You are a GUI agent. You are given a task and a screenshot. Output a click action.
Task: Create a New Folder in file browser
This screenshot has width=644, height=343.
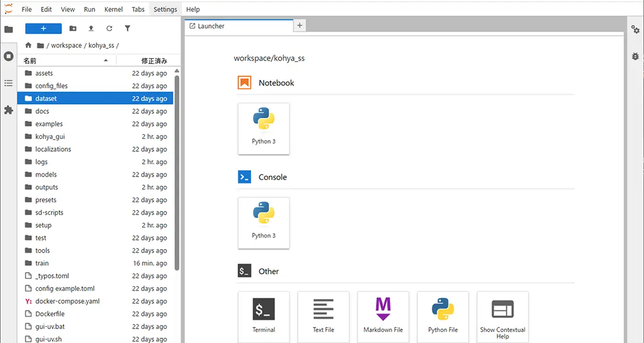tap(73, 28)
